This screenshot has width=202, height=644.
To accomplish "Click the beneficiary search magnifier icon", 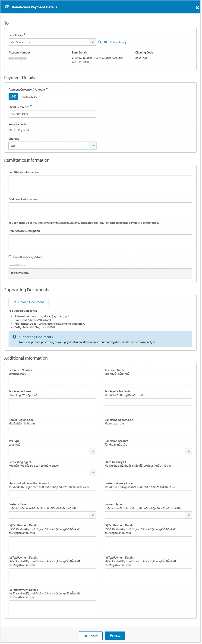I will coord(100,42).
